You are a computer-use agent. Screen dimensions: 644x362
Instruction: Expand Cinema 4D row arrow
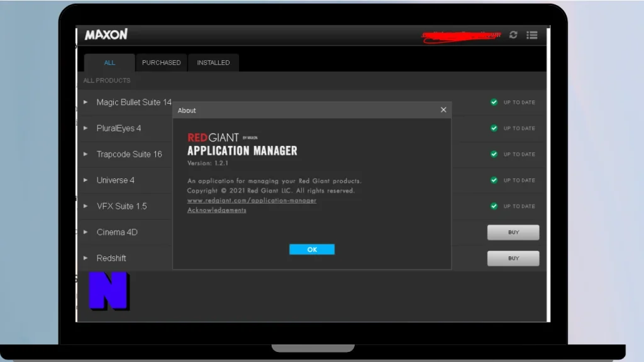pos(86,233)
